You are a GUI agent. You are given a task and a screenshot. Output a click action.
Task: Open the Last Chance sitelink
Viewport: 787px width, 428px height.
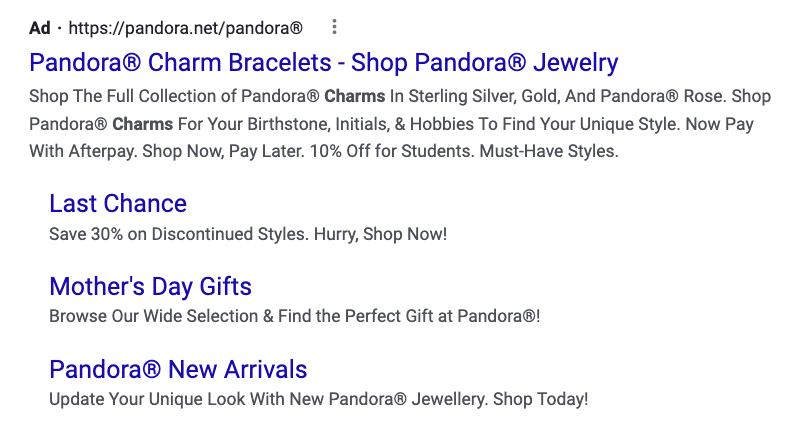point(118,204)
